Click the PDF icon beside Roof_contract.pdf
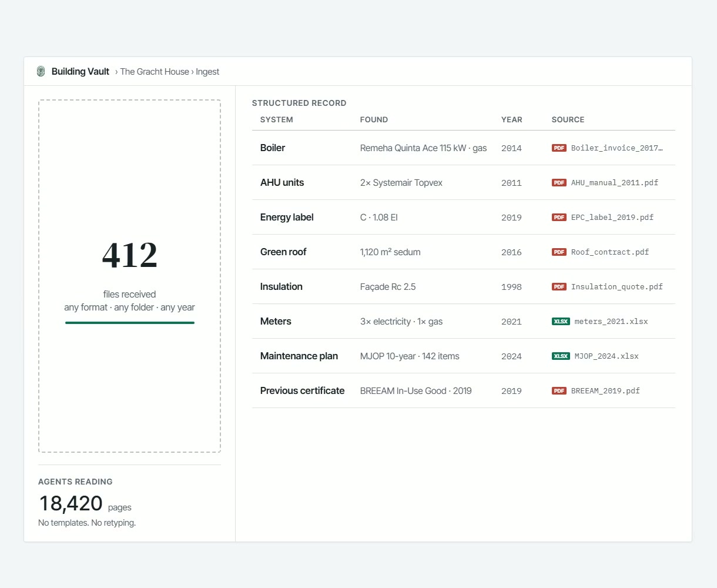717x588 pixels. pyautogui.click(x=559, y=252)
